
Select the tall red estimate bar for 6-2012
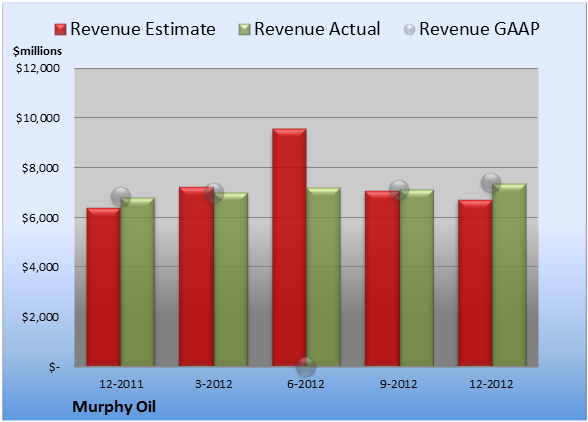289,247
